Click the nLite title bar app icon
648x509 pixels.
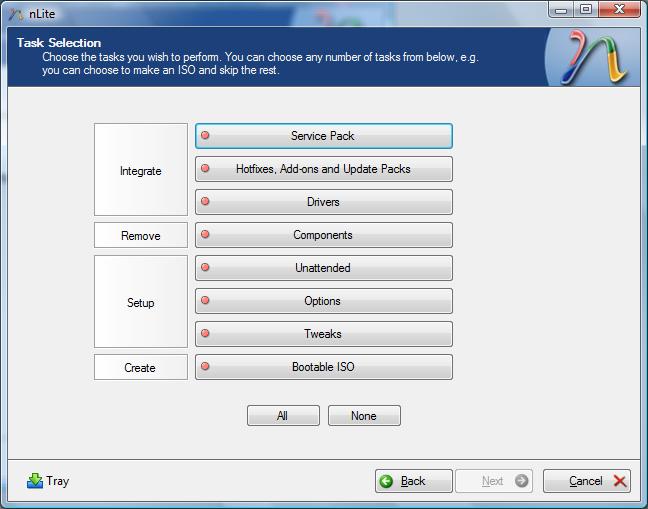coord(16,14)
